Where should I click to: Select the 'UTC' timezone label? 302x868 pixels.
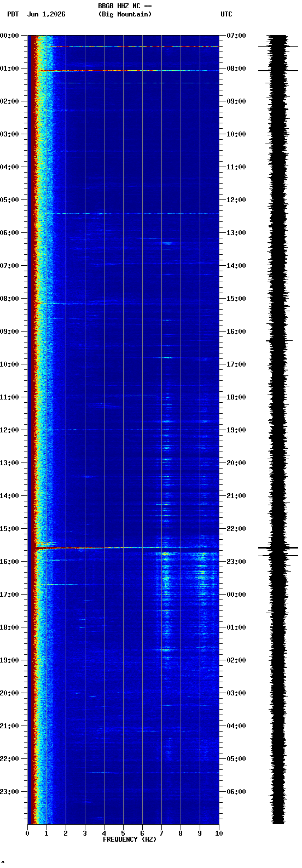[x=226, y=14]
